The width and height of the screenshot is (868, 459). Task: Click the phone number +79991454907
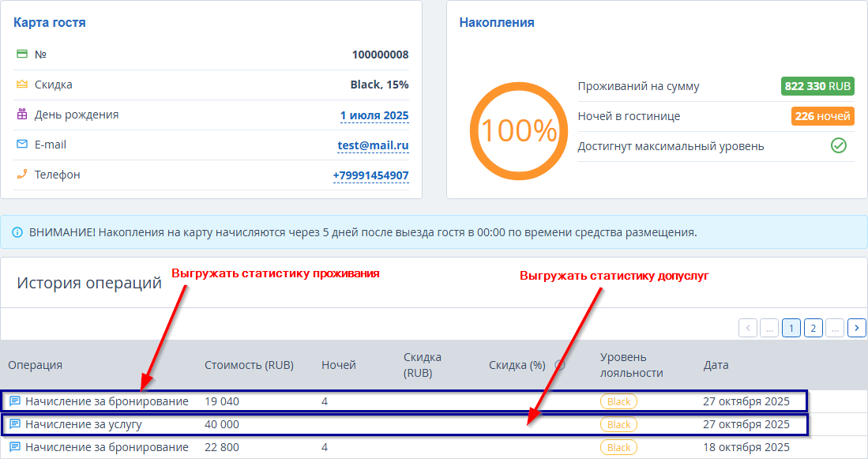[370, 175]
